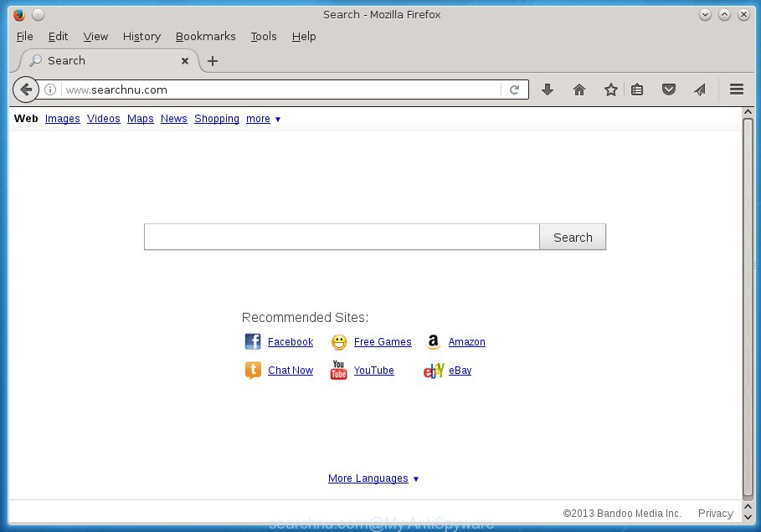Open the History menu

[141, 36]
